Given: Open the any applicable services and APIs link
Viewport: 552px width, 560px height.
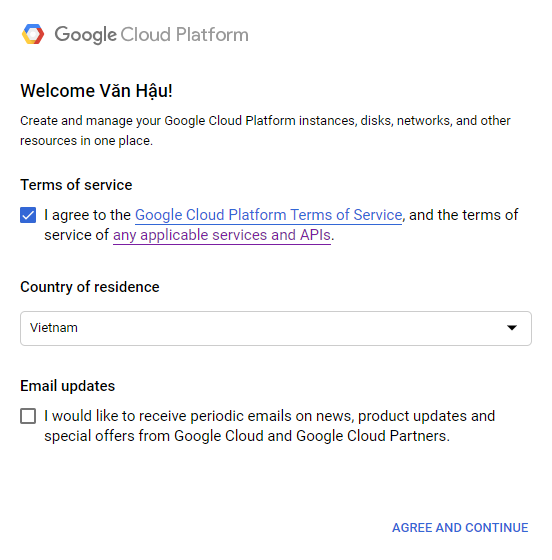Looking at the screenshot, I should tap(222, 235).
